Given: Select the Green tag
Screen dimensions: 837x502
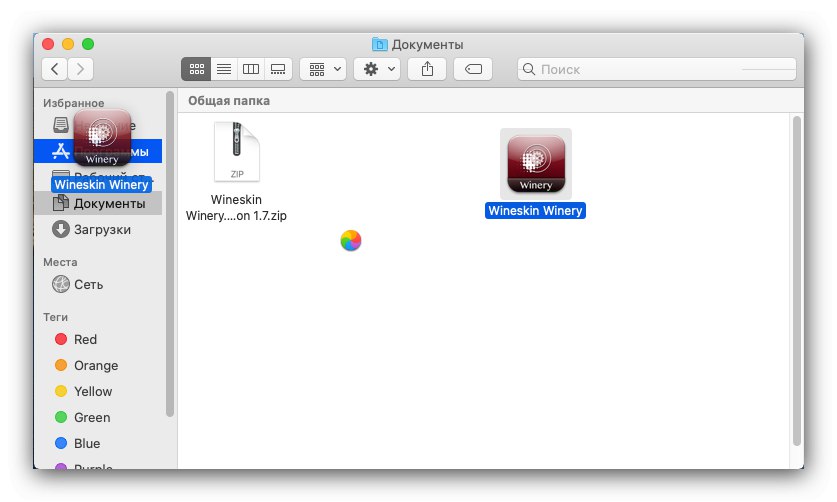Looking at the screenshot, I should (98, 417).
